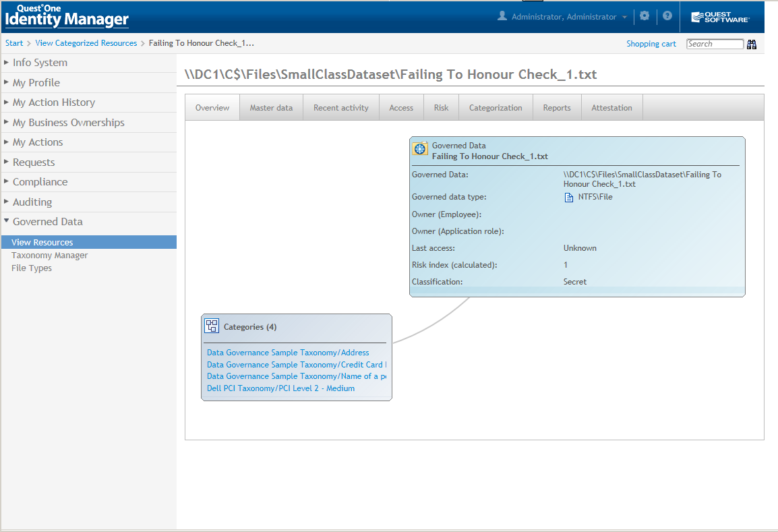This screenshot has height=532, width=778.
Task: Open the Reports tab
Action: point(557,108)
